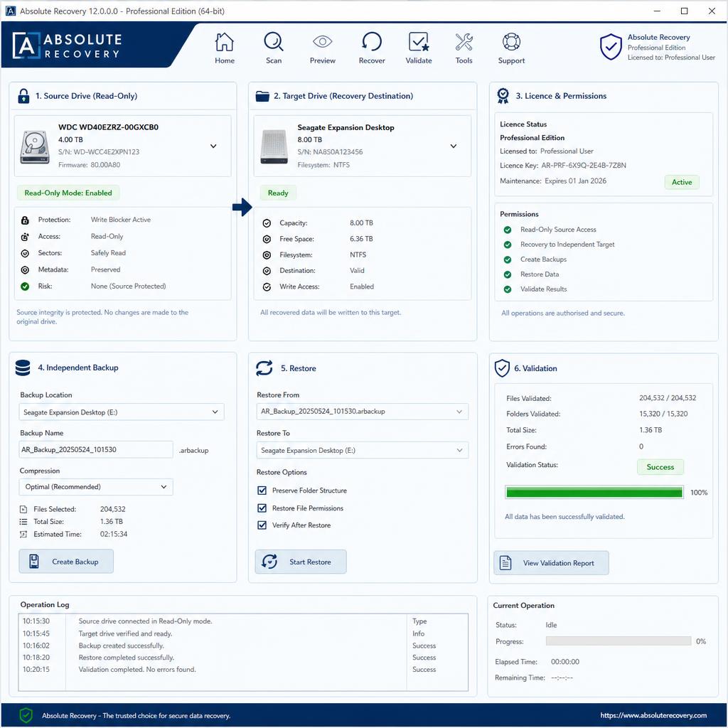Click the licence key AR-PRF-6X9Q-2E4B-7Z8N

[x=584, y=165]
